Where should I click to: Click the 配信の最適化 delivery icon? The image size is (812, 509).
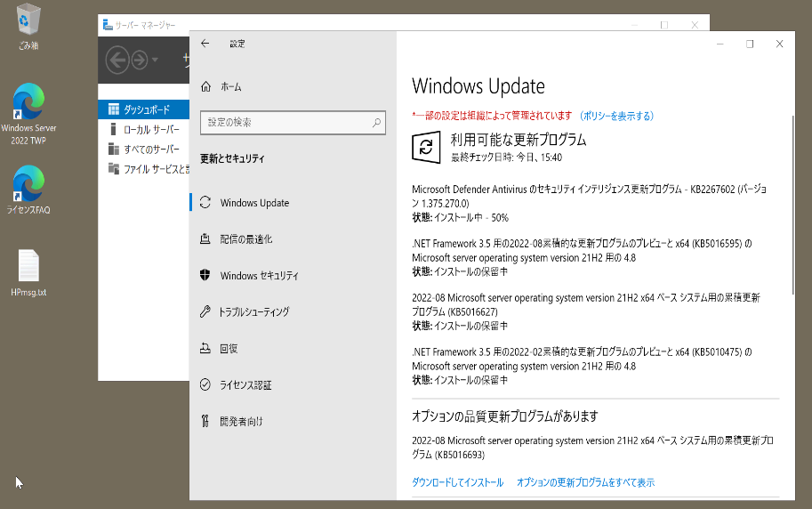[205, 238]
